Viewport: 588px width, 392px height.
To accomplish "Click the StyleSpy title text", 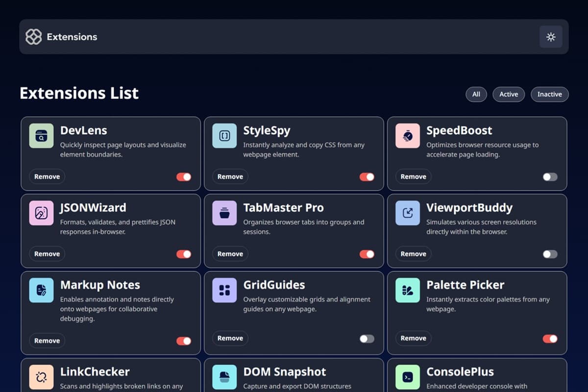I will (267, 130).
